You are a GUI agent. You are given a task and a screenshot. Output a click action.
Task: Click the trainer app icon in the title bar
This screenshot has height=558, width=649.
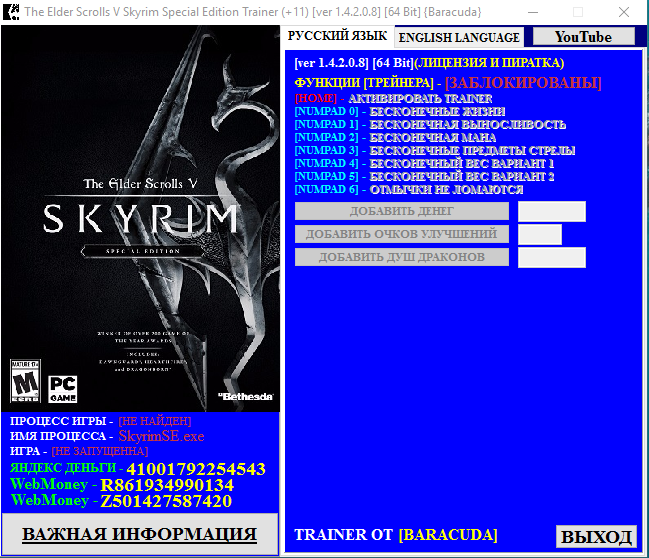coord(11,12)
